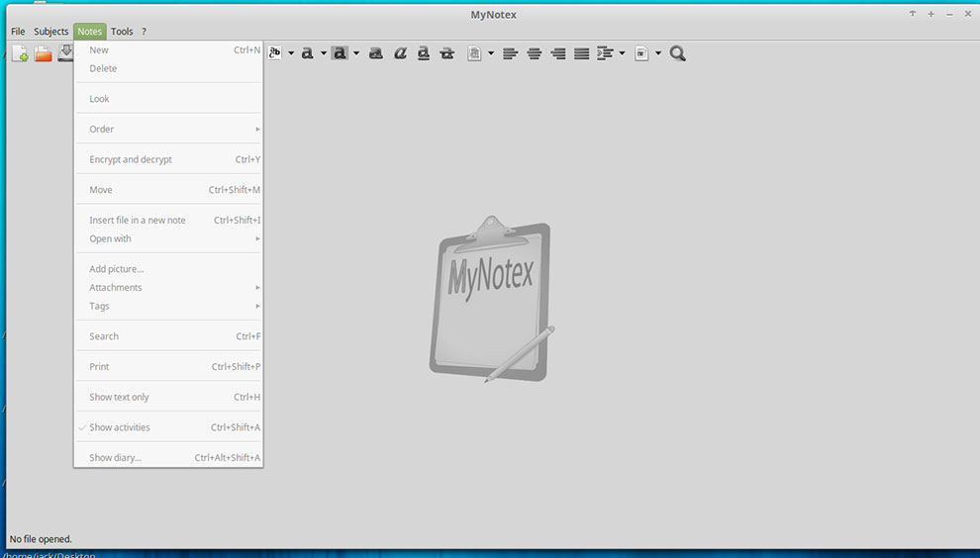Choose Search from Notes menu
This screenshot has height=558, width=980.
[x=168, y=336]
